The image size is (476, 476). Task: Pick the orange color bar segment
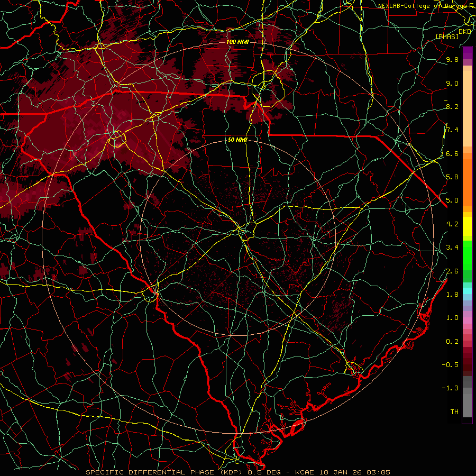coord(467,183)
